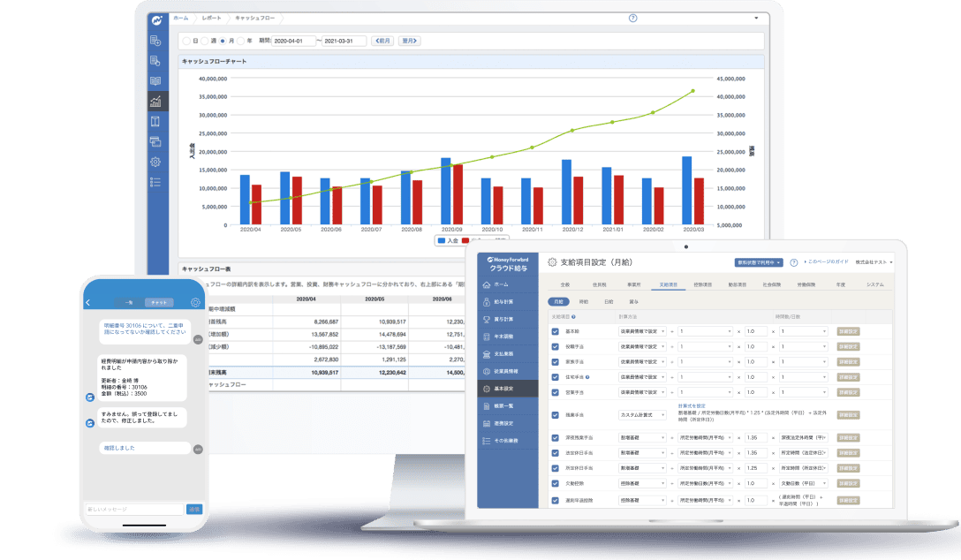961x560 pixels.
Task: Click the help icon beside このページのガイド
Action: point(794,262)
